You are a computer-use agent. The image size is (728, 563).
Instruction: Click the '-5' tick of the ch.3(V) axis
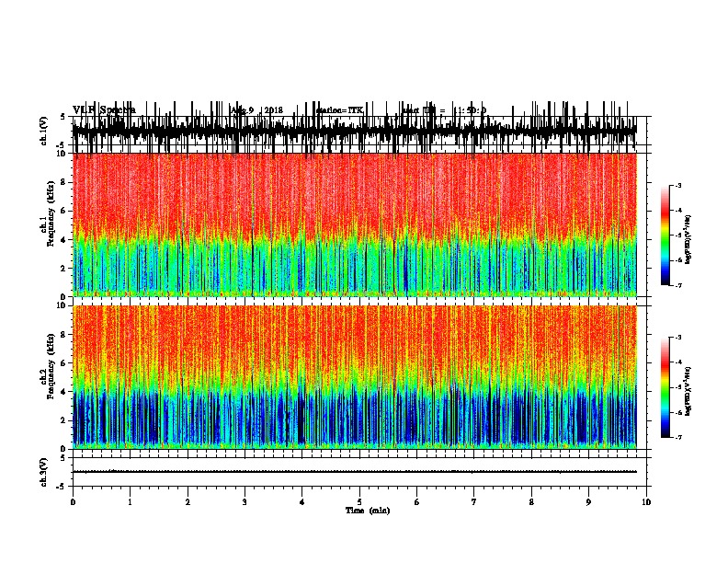(62, 487)
